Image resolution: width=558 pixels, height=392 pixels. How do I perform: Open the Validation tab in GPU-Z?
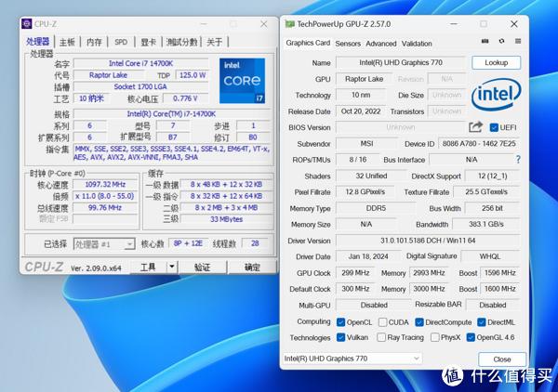[x=417, y=44]
